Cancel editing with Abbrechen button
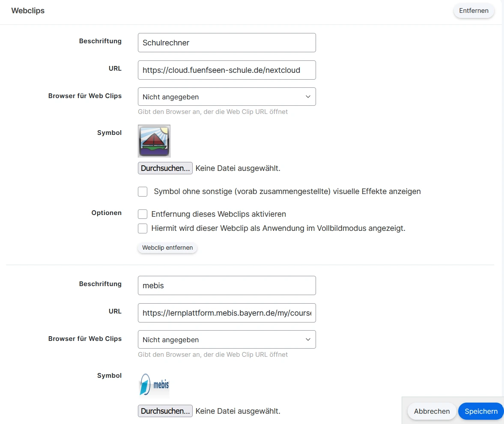The image size is (504, 424). click(432, 411)
